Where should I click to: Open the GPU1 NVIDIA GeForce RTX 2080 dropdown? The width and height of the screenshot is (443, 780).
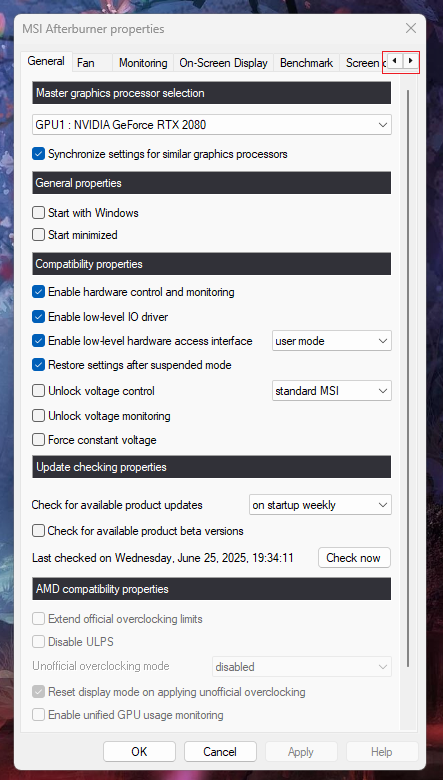[x=212, y=125]
